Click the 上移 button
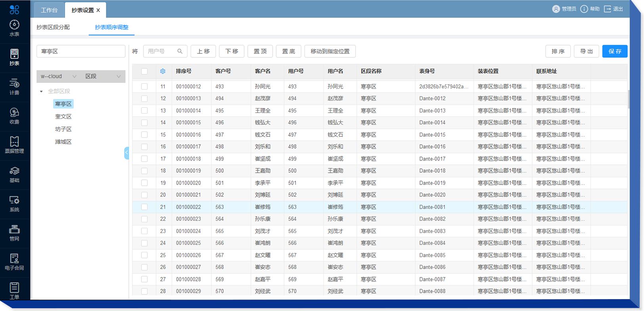The height and width of the screenshot is (311, 644). (203, 51)
